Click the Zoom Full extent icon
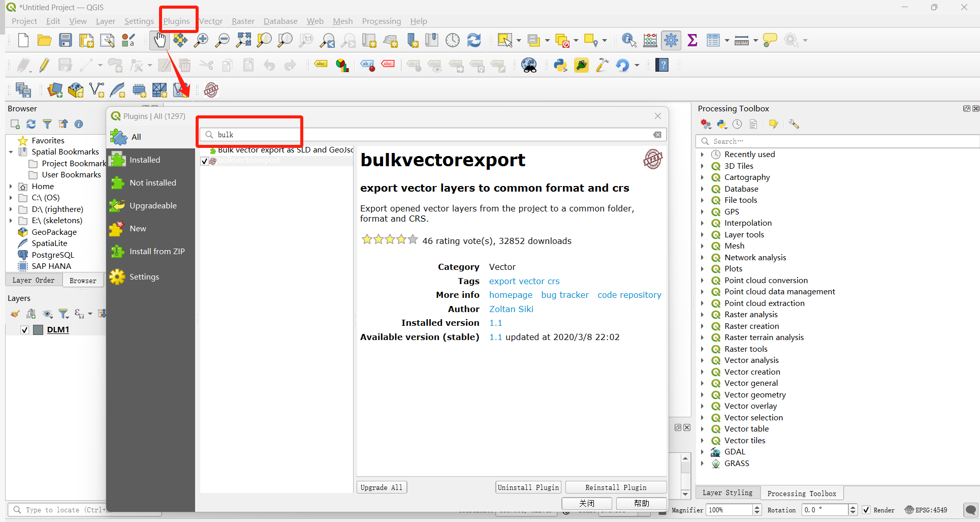The image size is (980, 522). point(243,40)
